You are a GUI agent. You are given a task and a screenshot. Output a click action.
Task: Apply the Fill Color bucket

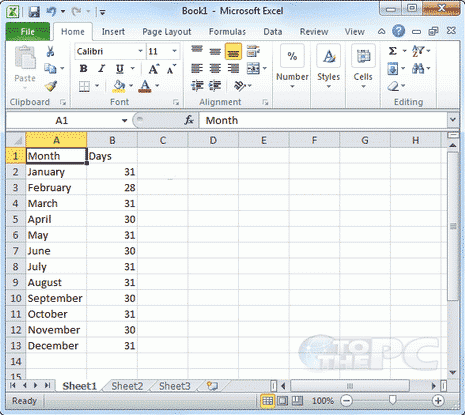click(119, 86)
